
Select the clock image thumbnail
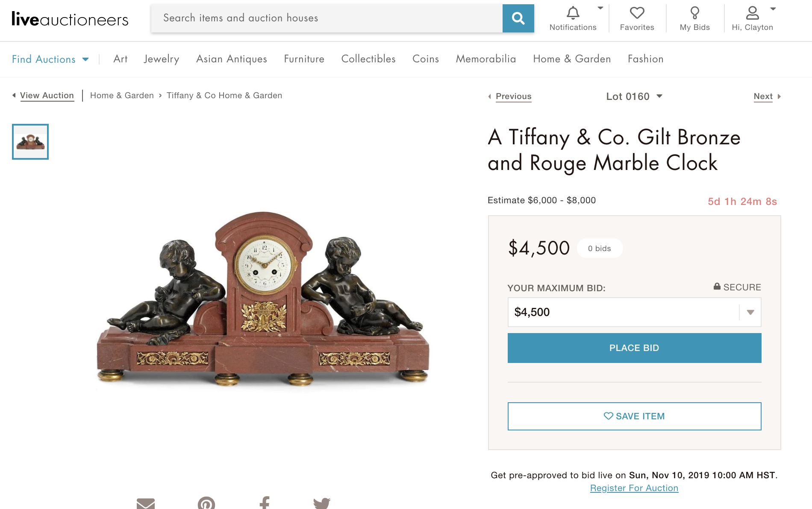pos(30,142)
